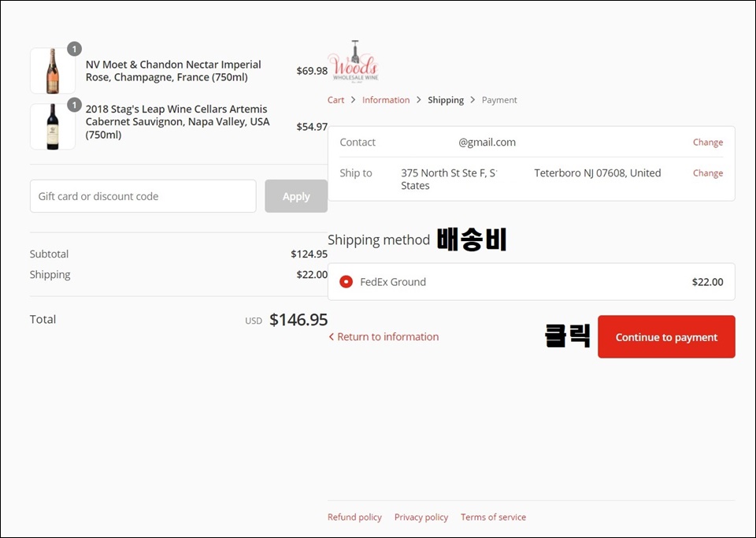756x538 pixels.
Task: Click the Ship to label
Action: [356, 173]
